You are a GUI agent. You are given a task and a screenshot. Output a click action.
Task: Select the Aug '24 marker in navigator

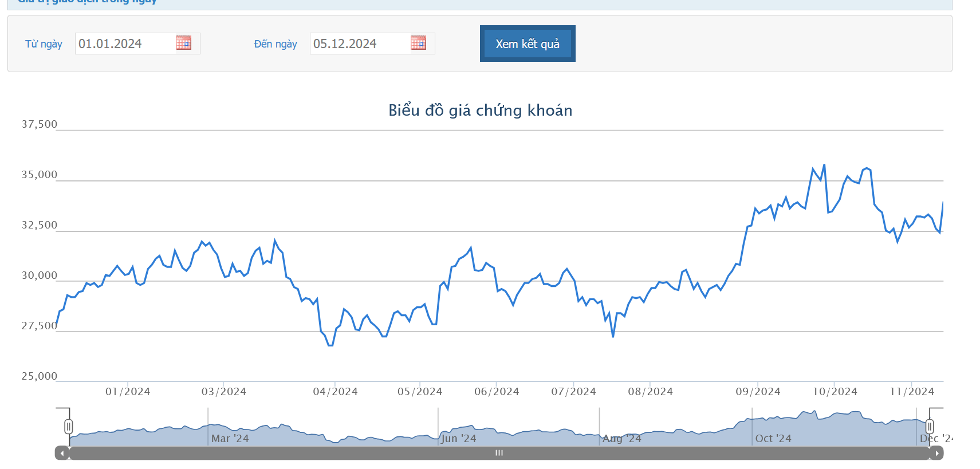(622, 439)
